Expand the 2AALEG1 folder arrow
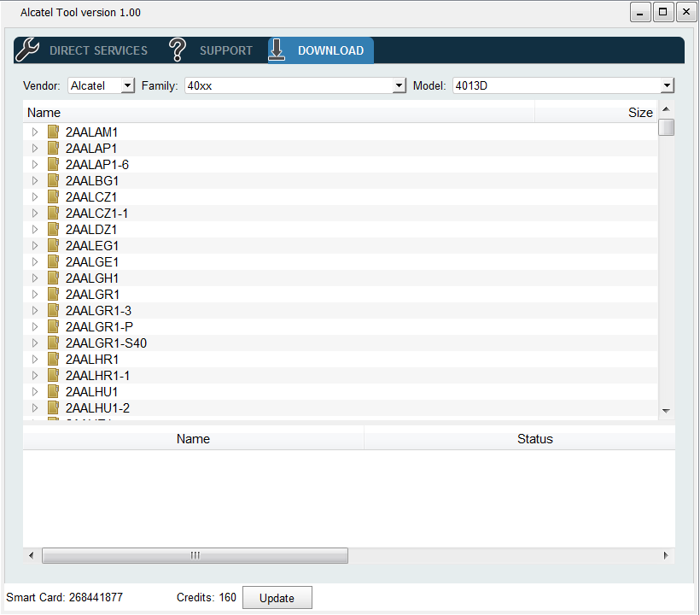The image size is (700, 615). 35,246
